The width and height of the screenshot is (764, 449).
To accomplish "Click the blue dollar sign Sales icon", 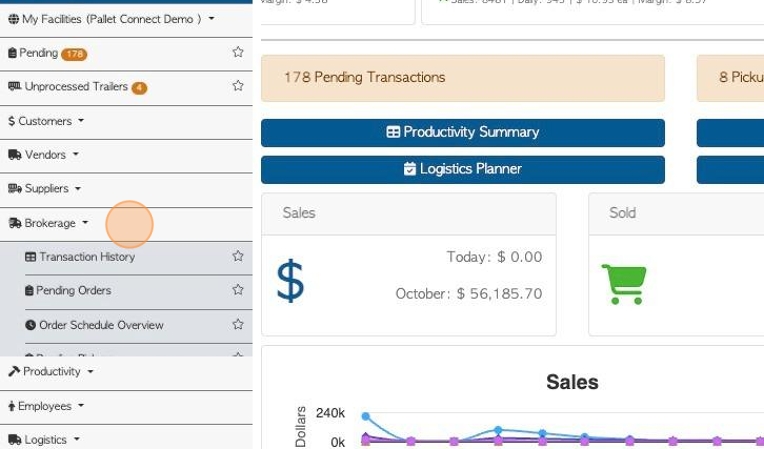I will point(290,281).
